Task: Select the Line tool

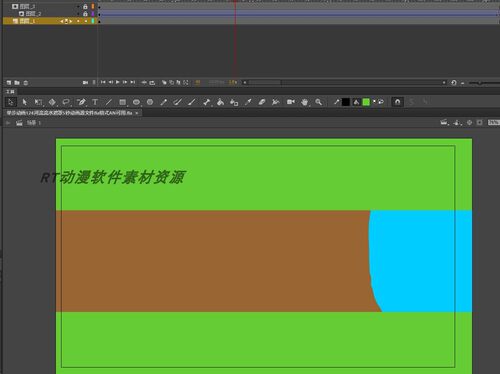Action: 109,102
